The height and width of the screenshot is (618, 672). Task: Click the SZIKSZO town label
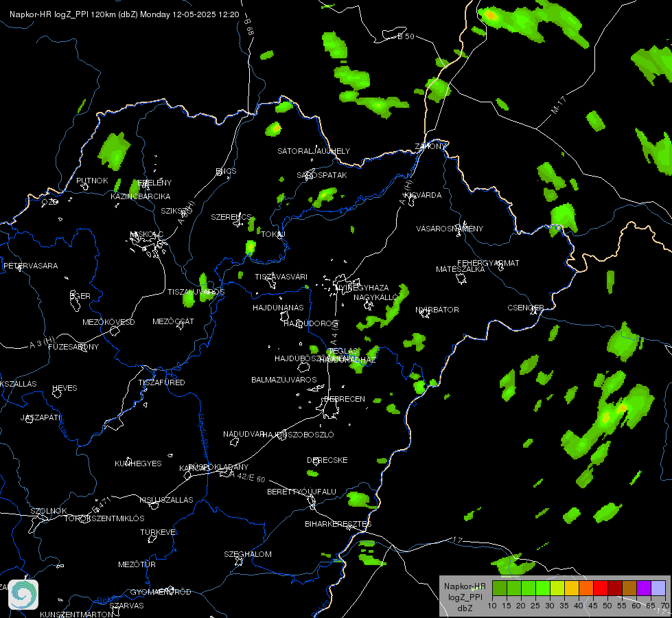pos(176,211)
